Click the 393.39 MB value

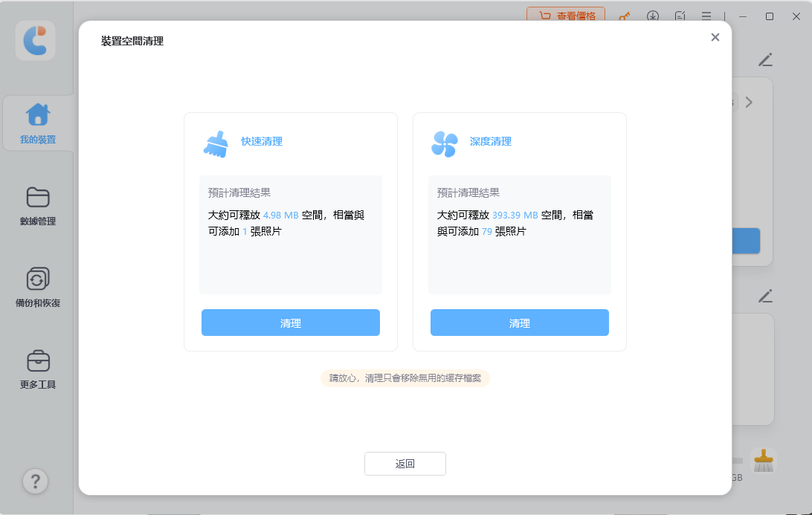click(x=515, y=216)
